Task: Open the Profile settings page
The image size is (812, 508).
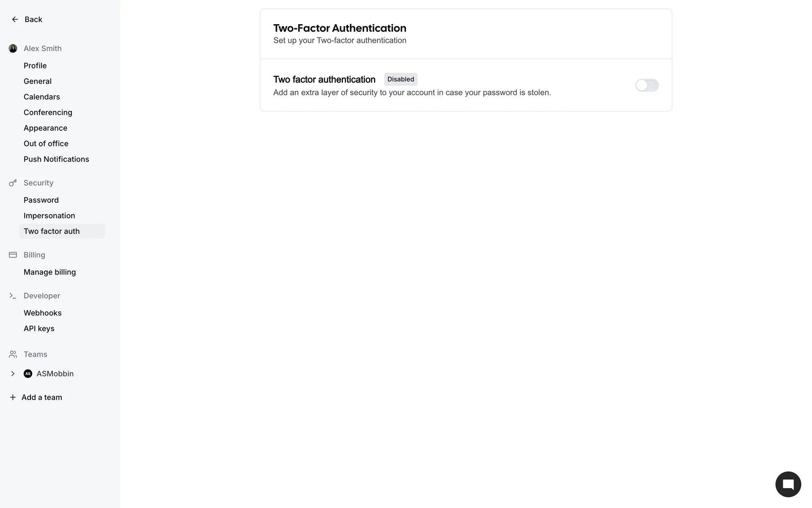Action: 35,66
